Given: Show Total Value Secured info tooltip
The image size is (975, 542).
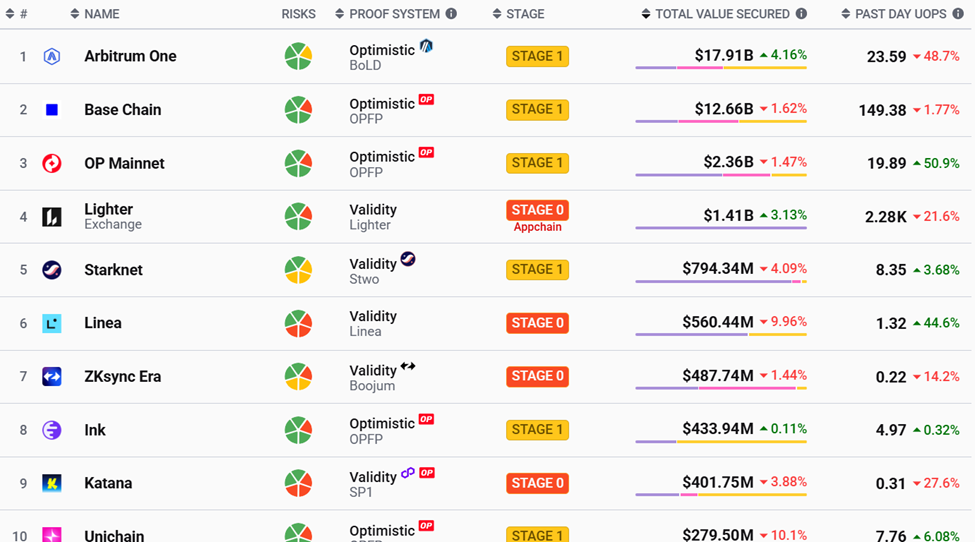Looking at the screenshot, I should tap(801, 14).
